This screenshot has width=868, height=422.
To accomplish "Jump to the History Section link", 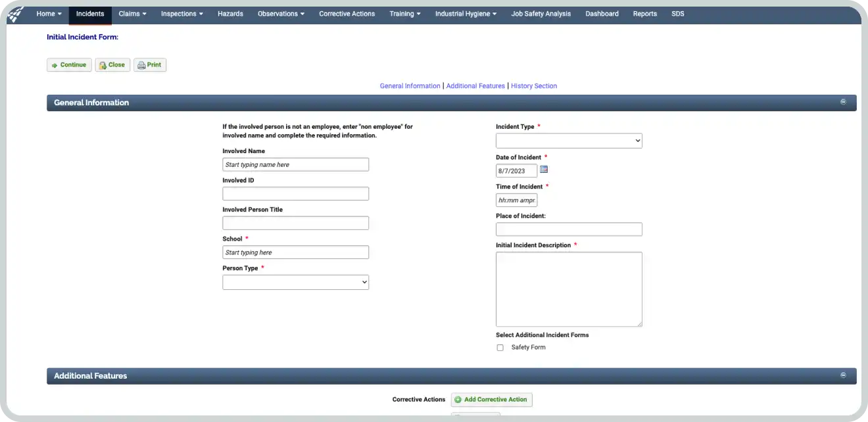I will pyautogui.click(x=533, y=86).
